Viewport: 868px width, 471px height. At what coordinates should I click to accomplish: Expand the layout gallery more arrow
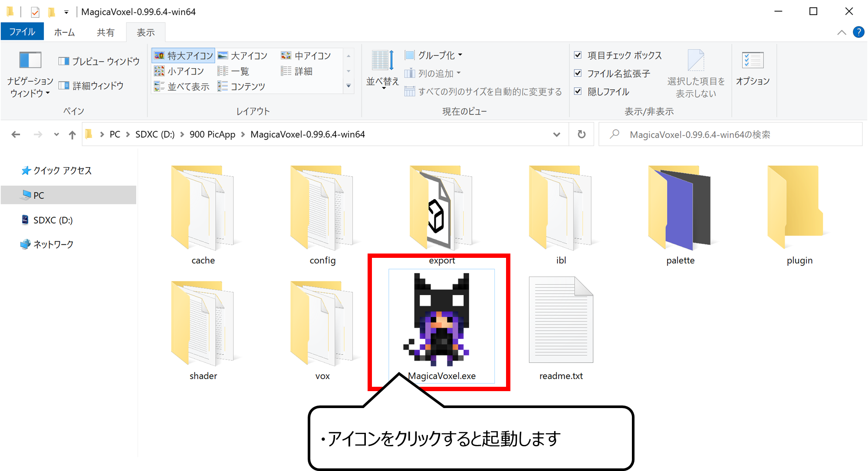349,86
